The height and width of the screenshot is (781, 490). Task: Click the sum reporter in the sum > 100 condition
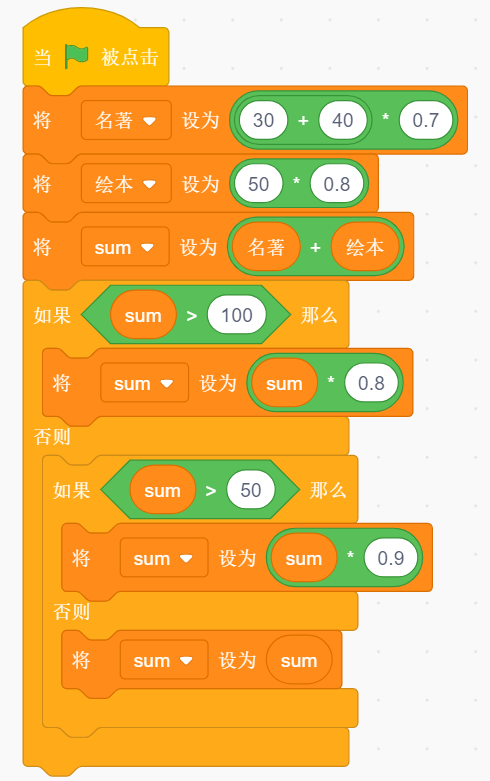coord(143,315)
